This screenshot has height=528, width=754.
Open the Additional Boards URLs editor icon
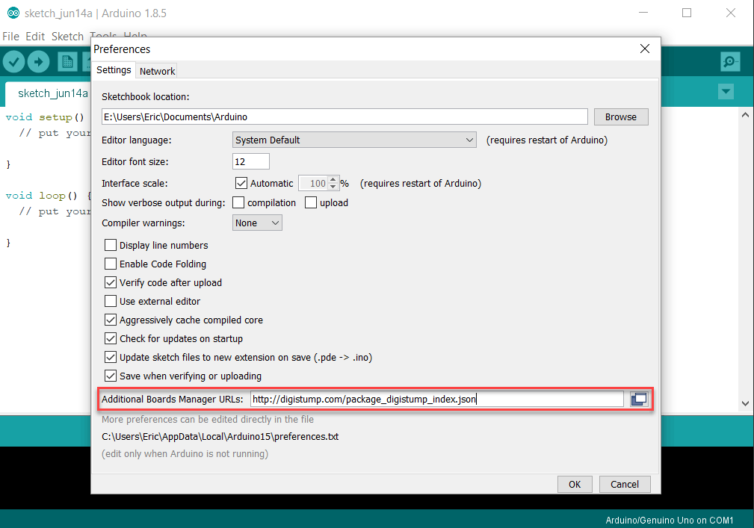pyautogui.click(x=639, y=399)
